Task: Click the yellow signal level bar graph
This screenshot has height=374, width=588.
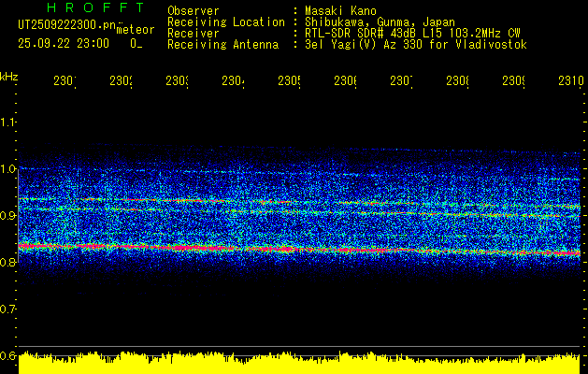Action: tap(299, 363)
